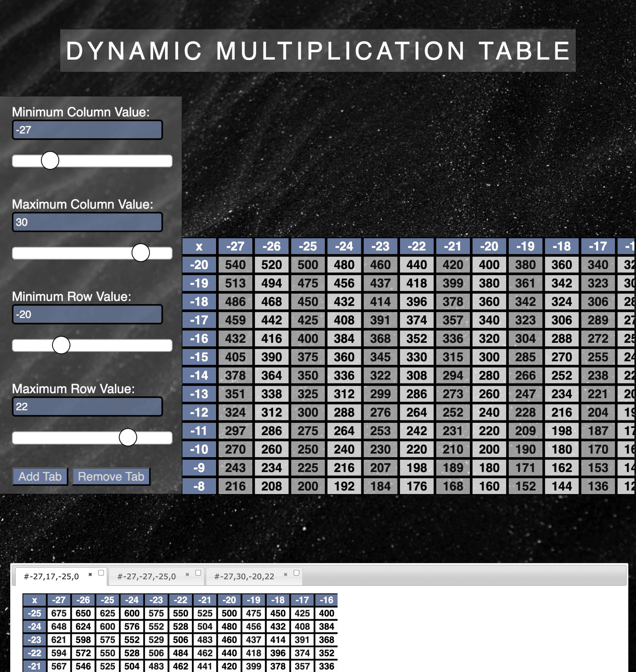Screen dimensions: 636x672
Task: Click cell 540 in the main table
Action: tap(235, 265)
